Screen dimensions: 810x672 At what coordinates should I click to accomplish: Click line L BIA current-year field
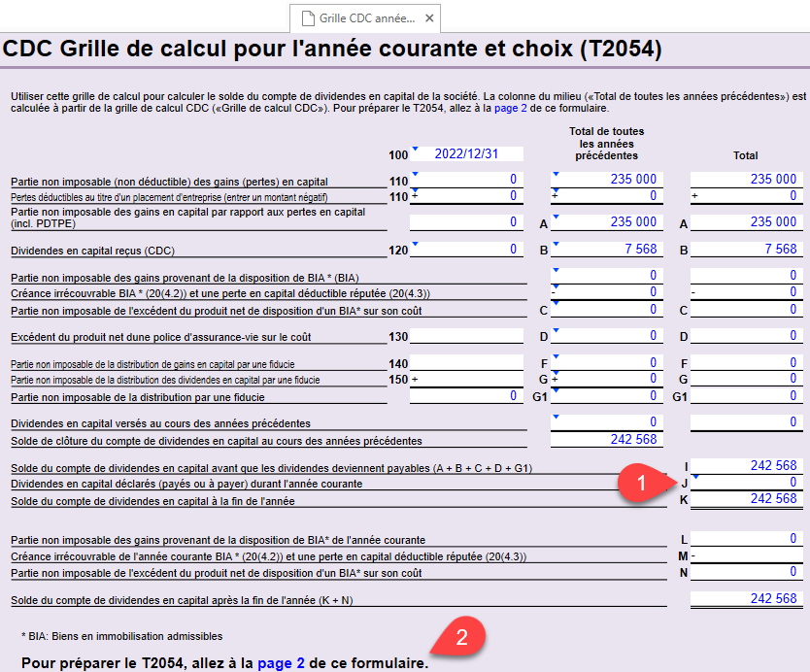[x=747, y=539]
